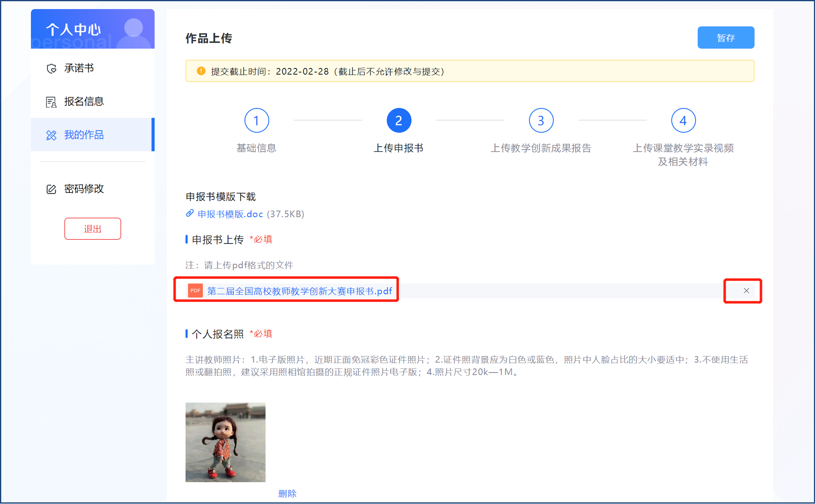Click the 密码修改 pencil icon
The width and height of the screenshot is (816, 504).
(x=51, y=189)
